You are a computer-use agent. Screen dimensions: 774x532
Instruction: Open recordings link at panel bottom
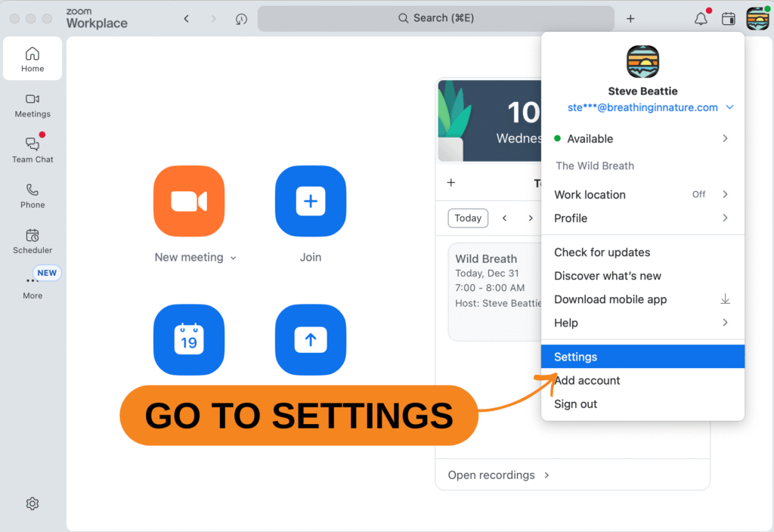pos(498,475)
